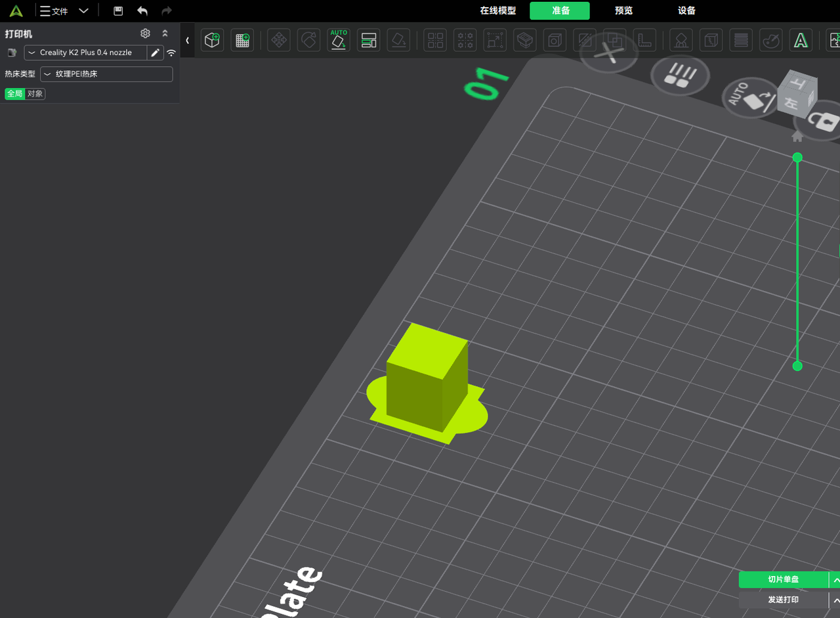The height and width of the screenshot is (618, 840).
Task: Collapse the 打印机 panel with double chevron
Action: (x=165, y=33)
